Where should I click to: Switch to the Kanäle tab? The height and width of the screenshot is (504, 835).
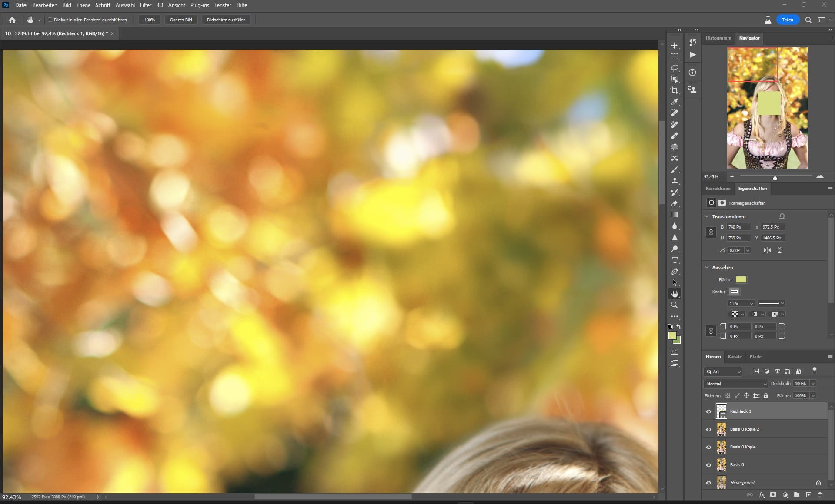pyautogui.click(x=735, y=357)
